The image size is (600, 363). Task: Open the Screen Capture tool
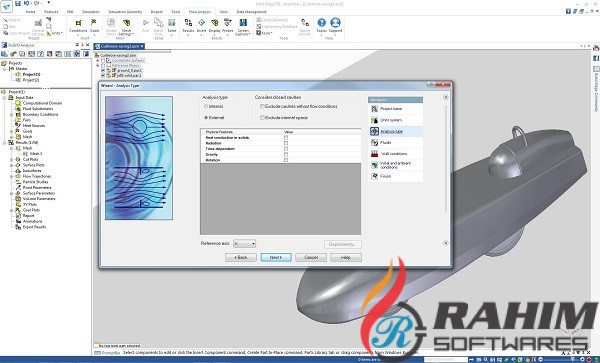click(243, 27)
